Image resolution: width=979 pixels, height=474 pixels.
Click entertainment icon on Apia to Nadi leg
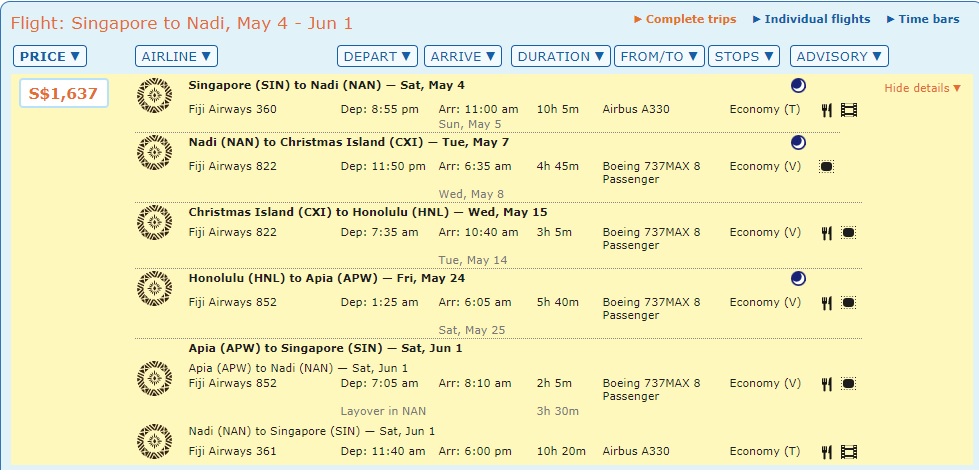coord(848,383)
